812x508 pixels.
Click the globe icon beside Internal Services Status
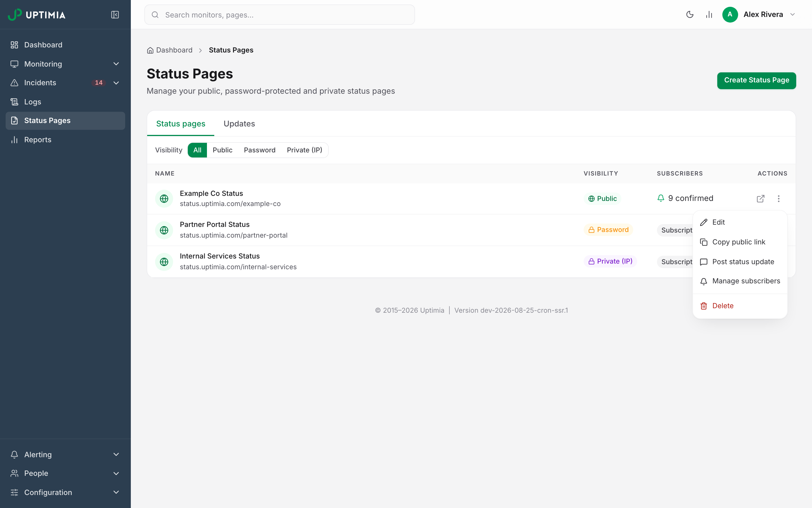(164, 262)
